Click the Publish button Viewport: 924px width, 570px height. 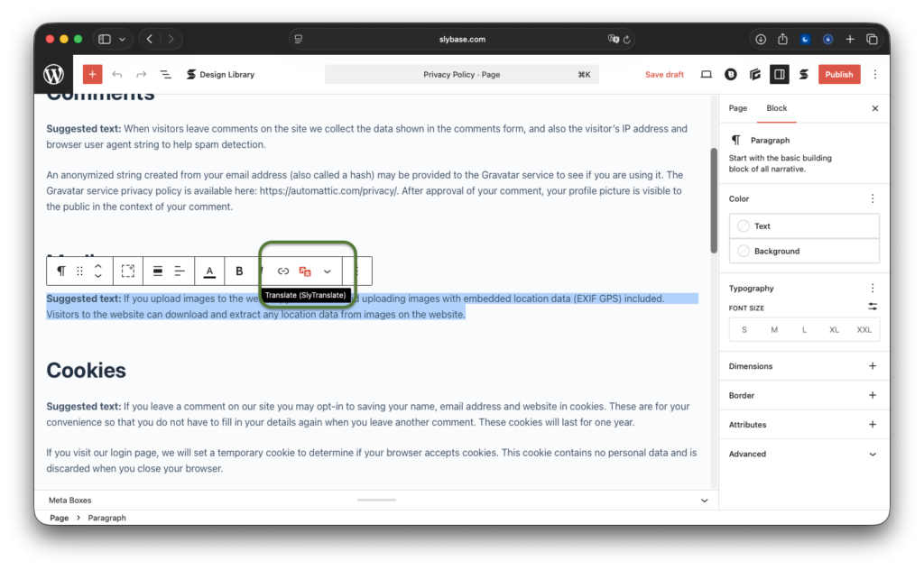coord(838,75)
